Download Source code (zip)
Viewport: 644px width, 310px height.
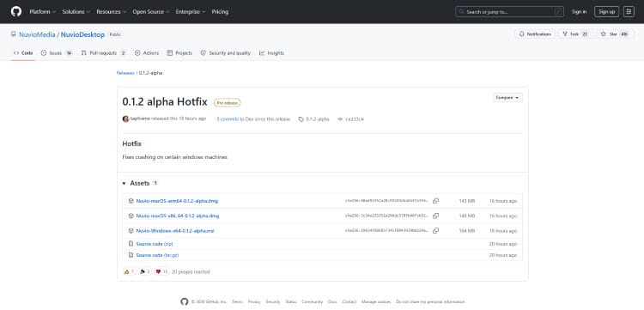tap(155, 244)
